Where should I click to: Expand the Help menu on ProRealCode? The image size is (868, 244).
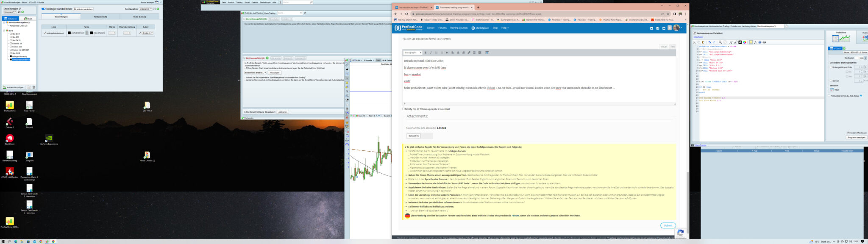coord(505,28)
